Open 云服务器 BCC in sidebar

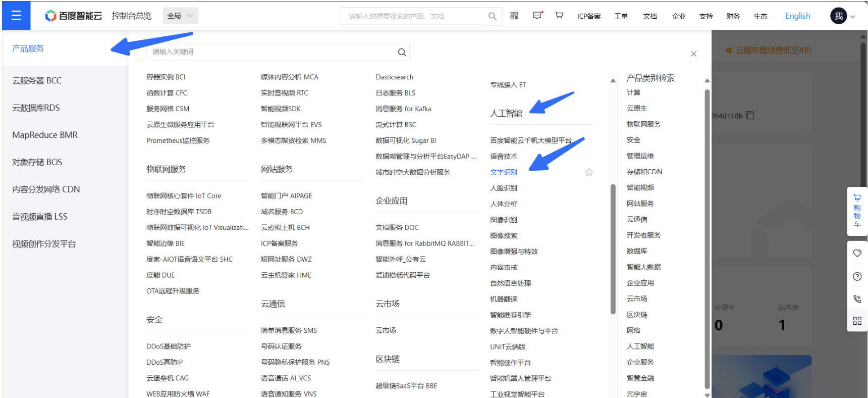(x=37, y=81)
